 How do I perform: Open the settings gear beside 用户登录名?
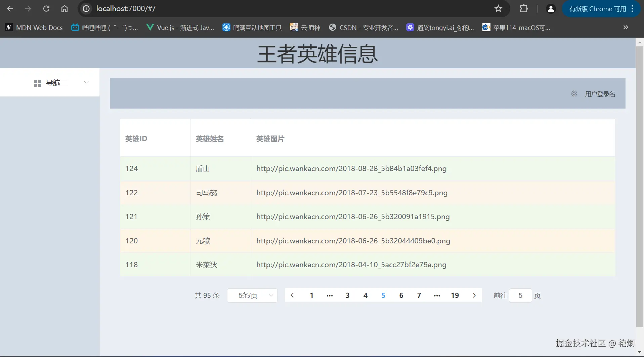574,93
